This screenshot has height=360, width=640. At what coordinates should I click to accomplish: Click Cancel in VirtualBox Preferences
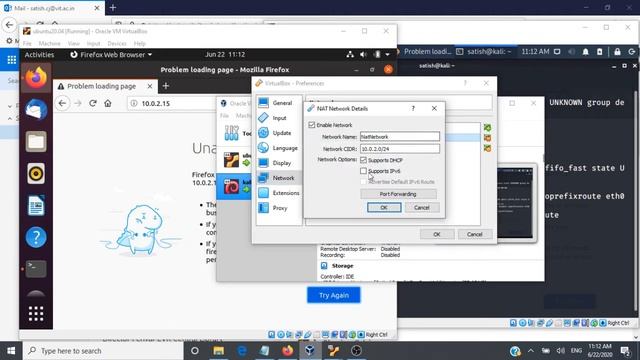click(474, 234)
